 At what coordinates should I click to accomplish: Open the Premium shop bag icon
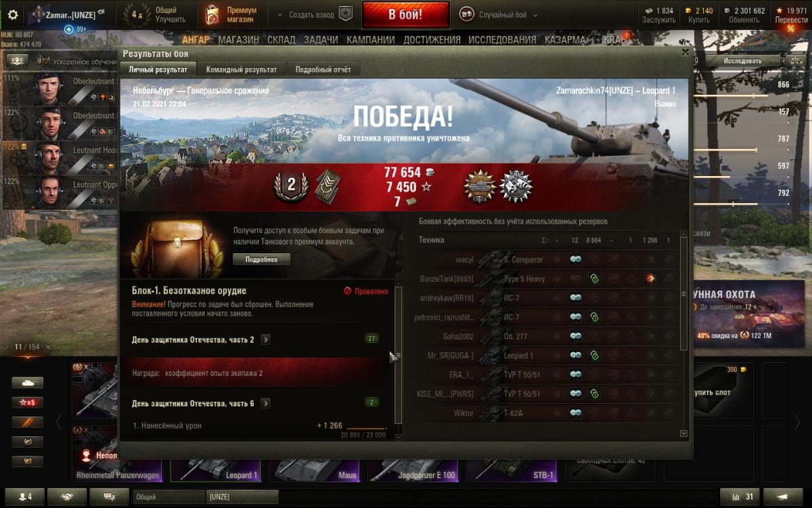pos(212,14)
